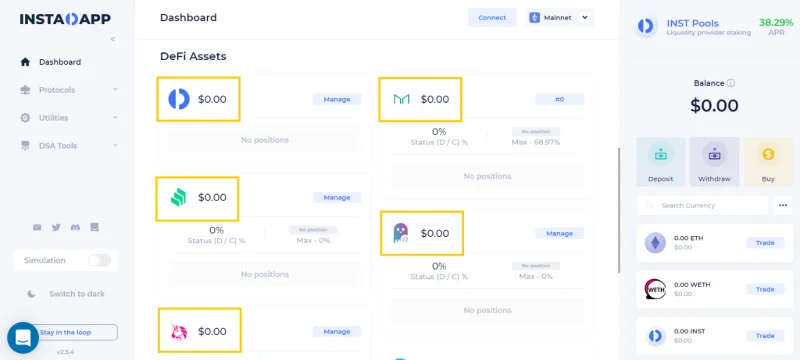Click the INST Pools logo icon
800x360 pixels.
point(645,26)
